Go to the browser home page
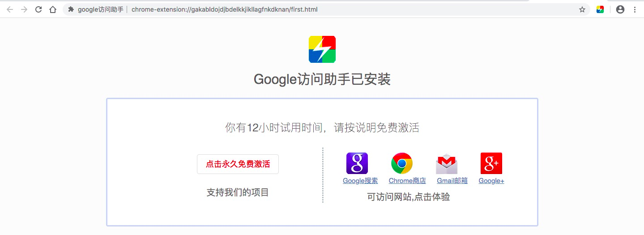Image resolution: width=644 pixels, height=235 pixels. 53,9
